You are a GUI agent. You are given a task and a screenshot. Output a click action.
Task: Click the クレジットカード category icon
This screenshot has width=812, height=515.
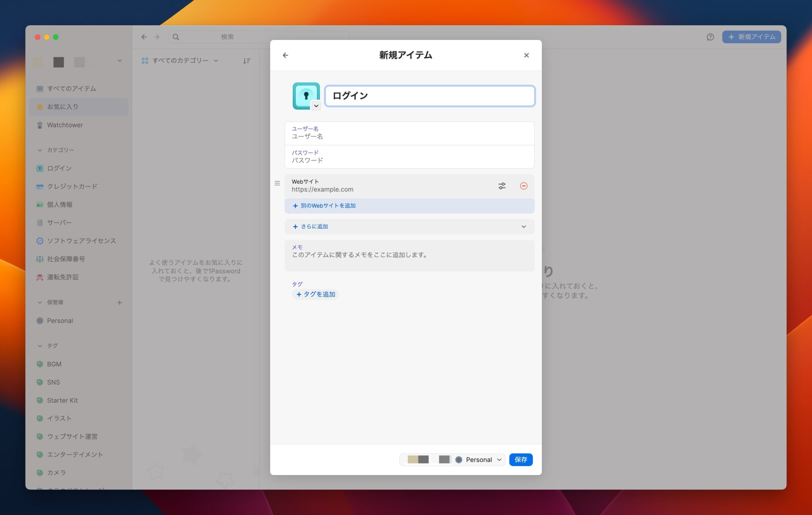click(x=40, y=186)
